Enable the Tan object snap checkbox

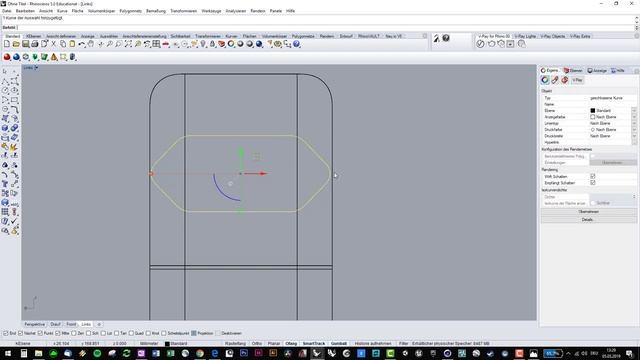click(117, 333)
